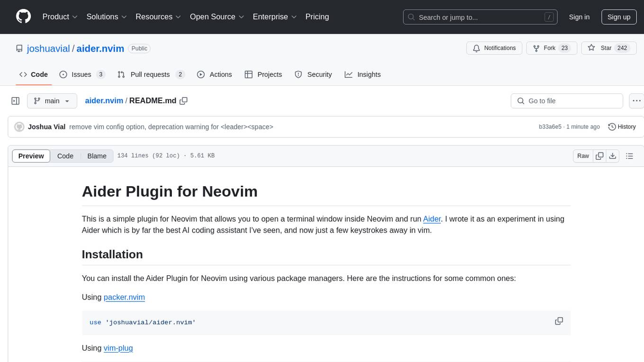
Task: Open the aider.nvim repository link in header
Action: (100, 48)
